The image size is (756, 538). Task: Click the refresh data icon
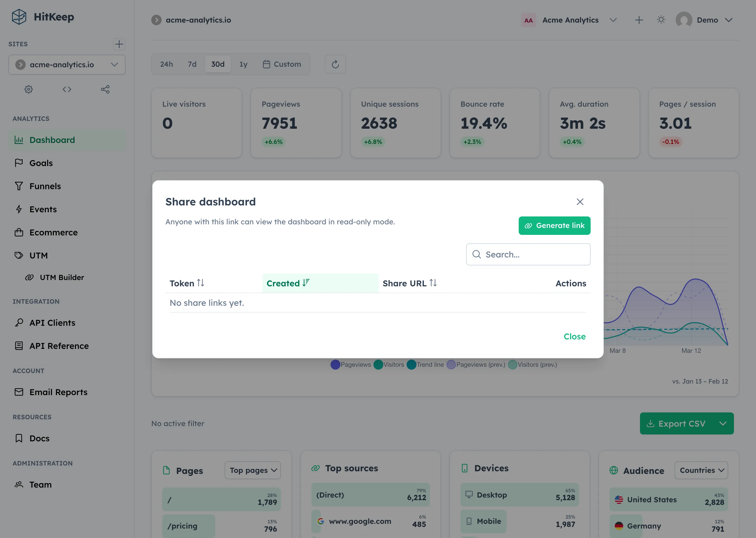[335, 64]
